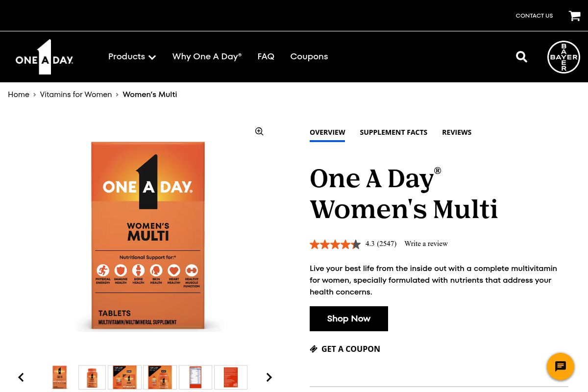Image resolution: width=588 pixels, height=392 pixels.
Task: Click Write a review link
Action: 426,244
